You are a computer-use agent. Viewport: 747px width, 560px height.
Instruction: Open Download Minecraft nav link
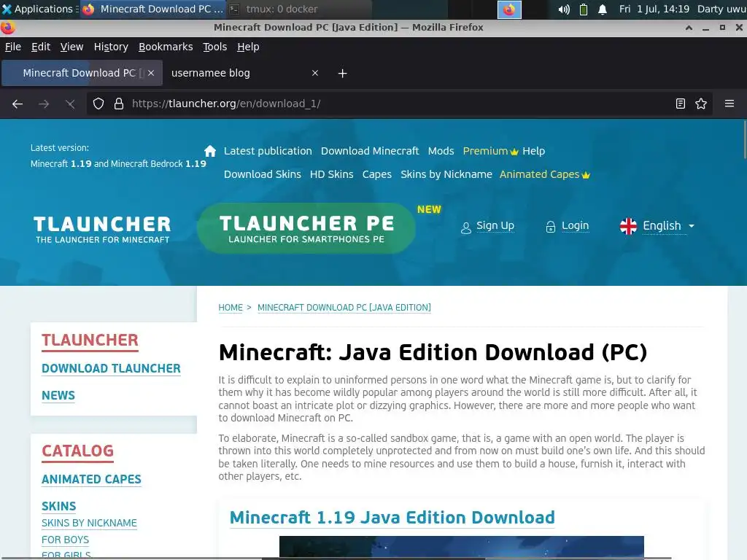point(370,151)
